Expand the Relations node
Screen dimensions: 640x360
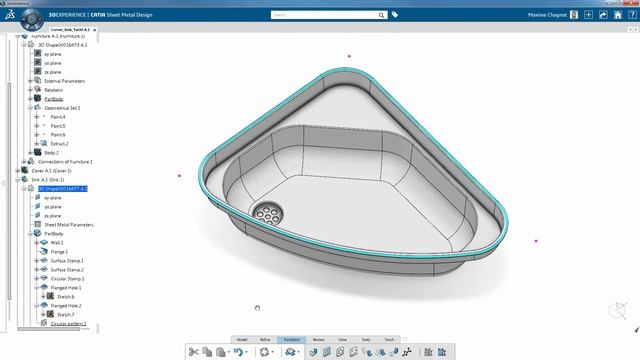30,90
